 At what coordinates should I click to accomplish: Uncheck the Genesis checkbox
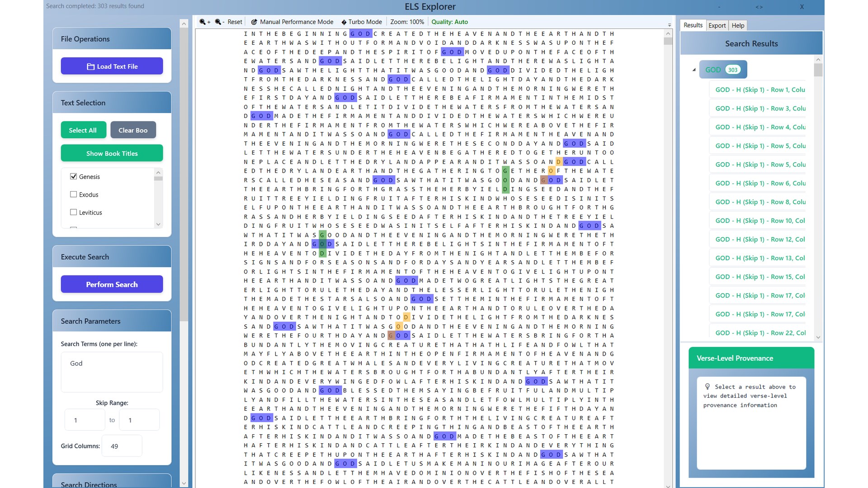click(x=74, y=176)
